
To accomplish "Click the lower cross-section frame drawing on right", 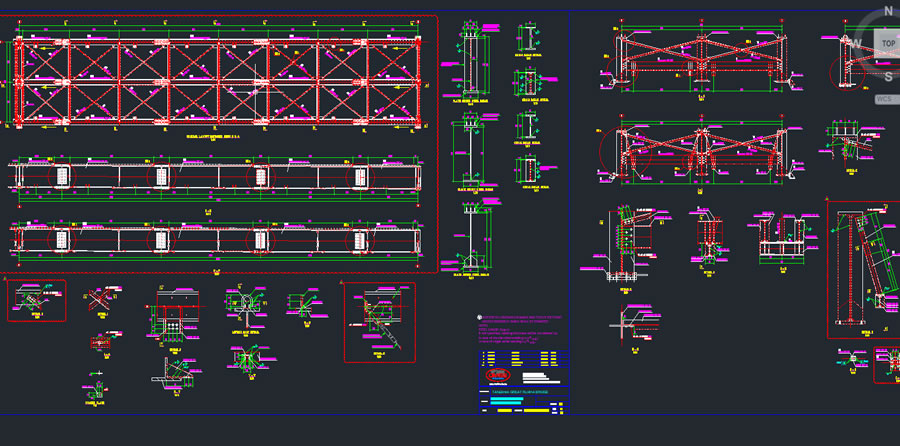I will 700,153.
